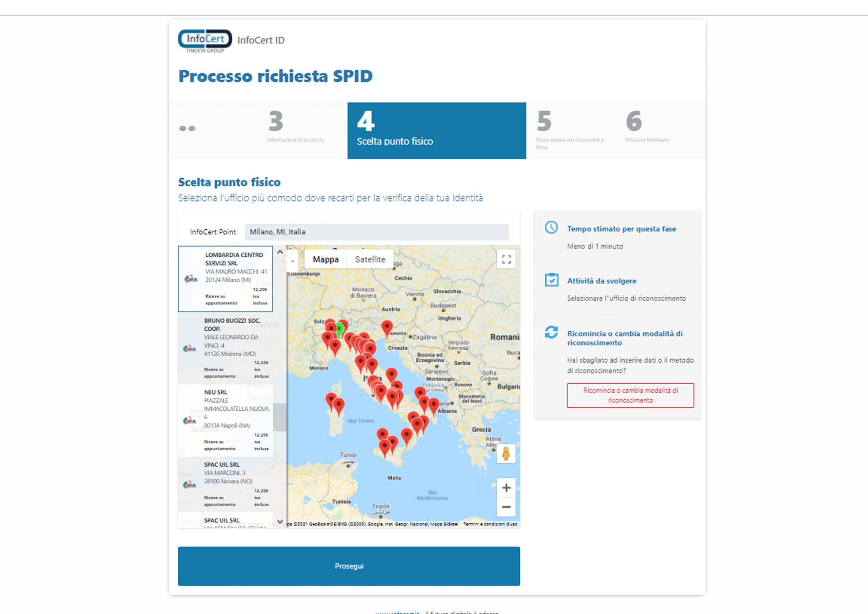
Task: Click the checklist icon near Attività da svolgere
Action: point(552,280)
